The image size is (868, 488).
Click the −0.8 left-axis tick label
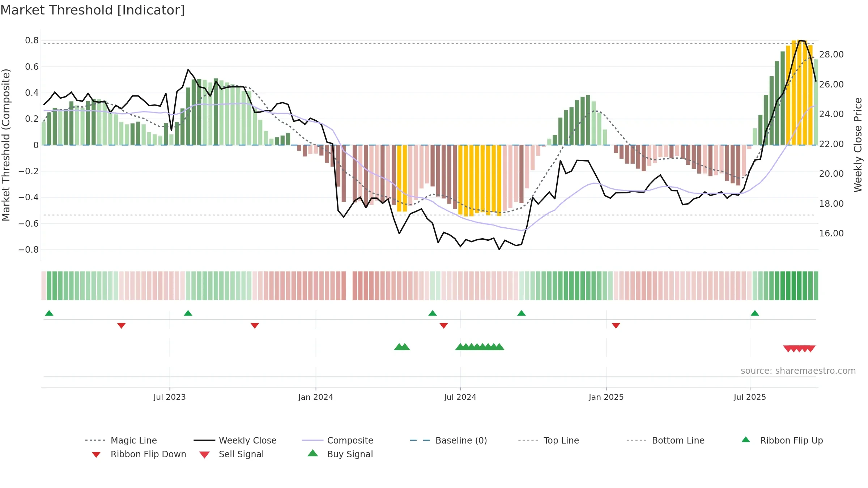click(x=29, y=250)
